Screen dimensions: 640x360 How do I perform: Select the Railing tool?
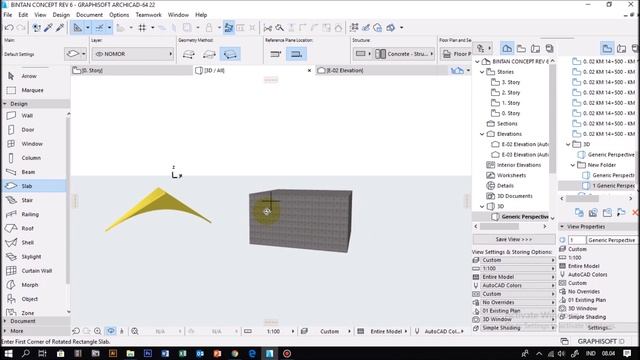point(30,214)
